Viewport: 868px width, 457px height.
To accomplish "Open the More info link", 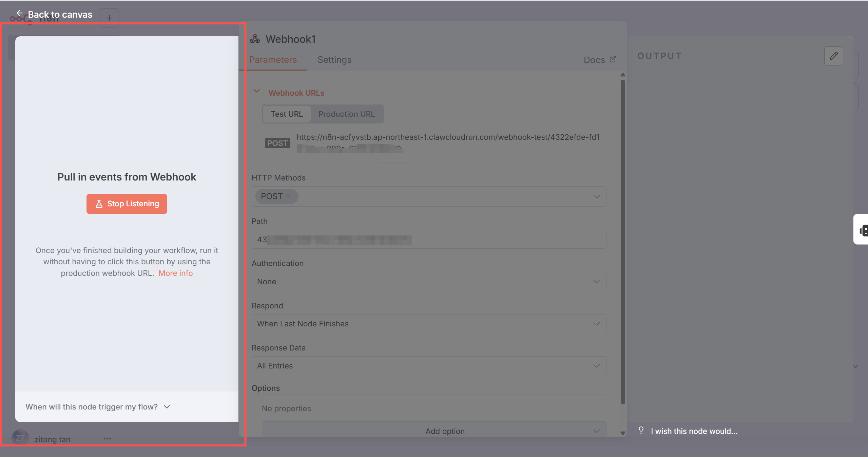I will click(175, 273).
